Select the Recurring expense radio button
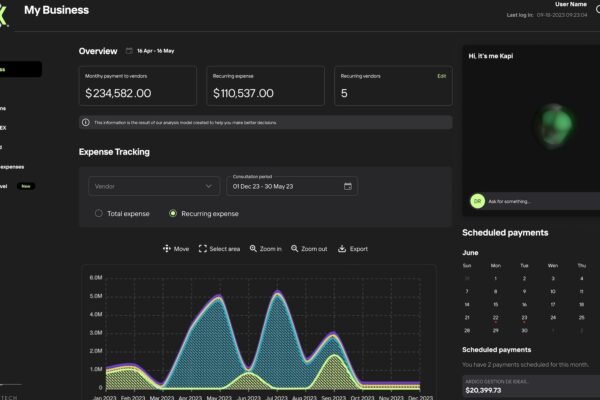Viewport: 600px width, 400px height. (x=173, y=213)
